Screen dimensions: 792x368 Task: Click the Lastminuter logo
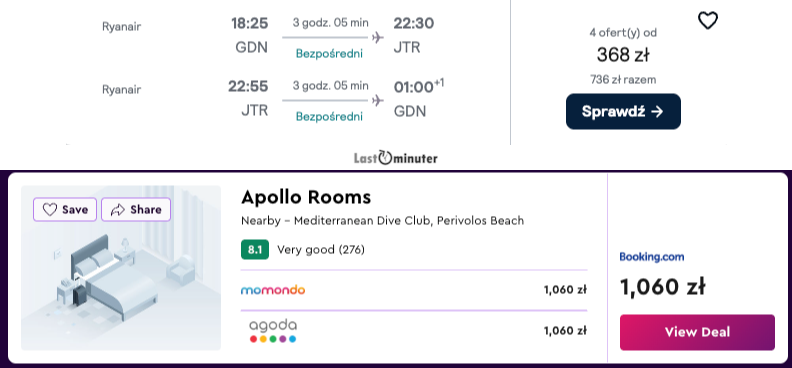click(395, 157)
